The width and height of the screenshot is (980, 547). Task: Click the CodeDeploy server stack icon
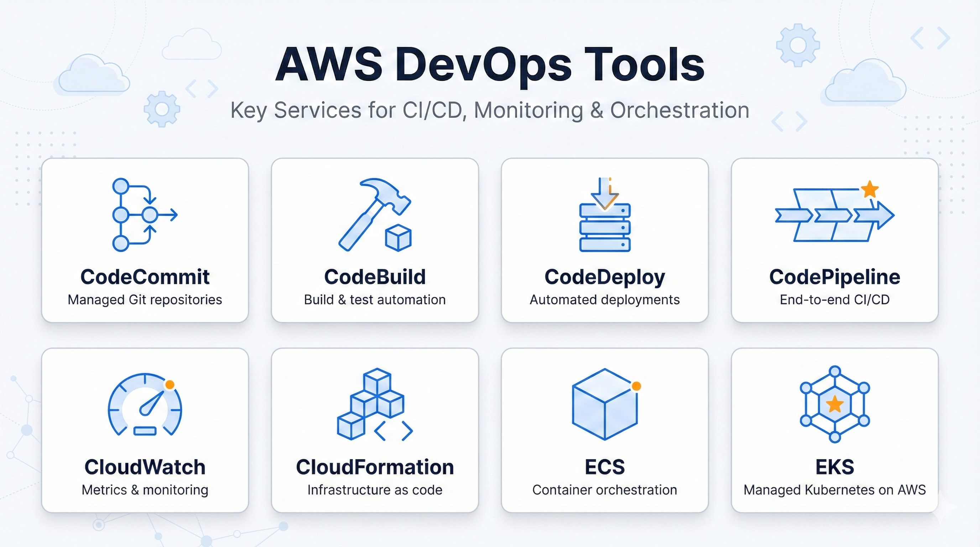tap(605, 228)
